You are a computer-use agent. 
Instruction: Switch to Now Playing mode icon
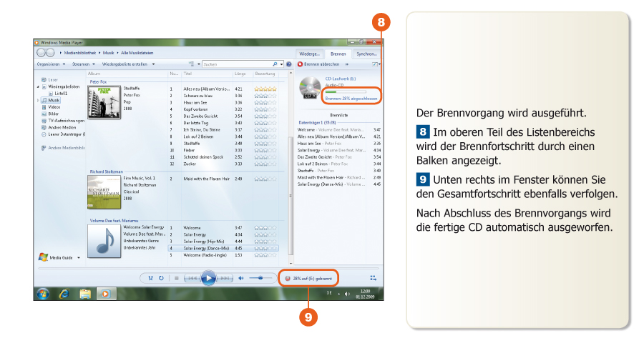click(x=373, y=278)
